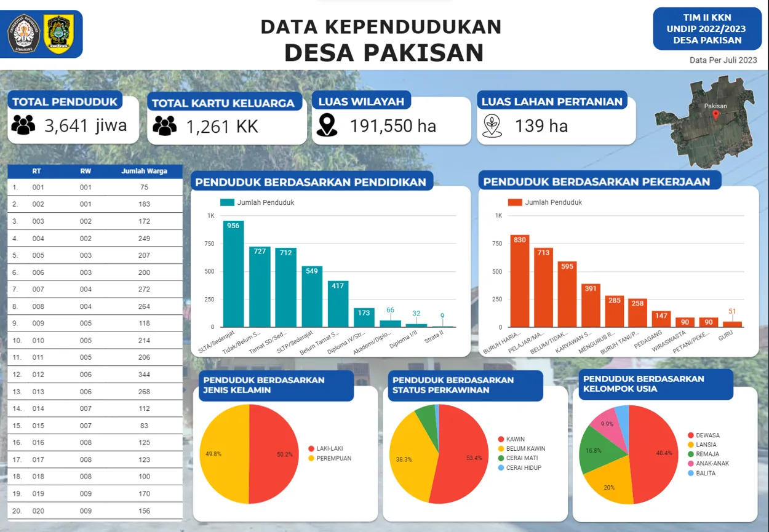Click the plant icon beside Luas Lahan Pertanian
This screenshot has height=532, width=769.
tap(492, 126)
